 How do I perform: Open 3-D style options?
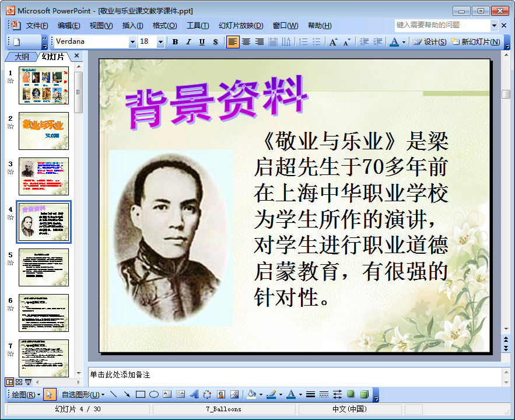coord(365,394)
